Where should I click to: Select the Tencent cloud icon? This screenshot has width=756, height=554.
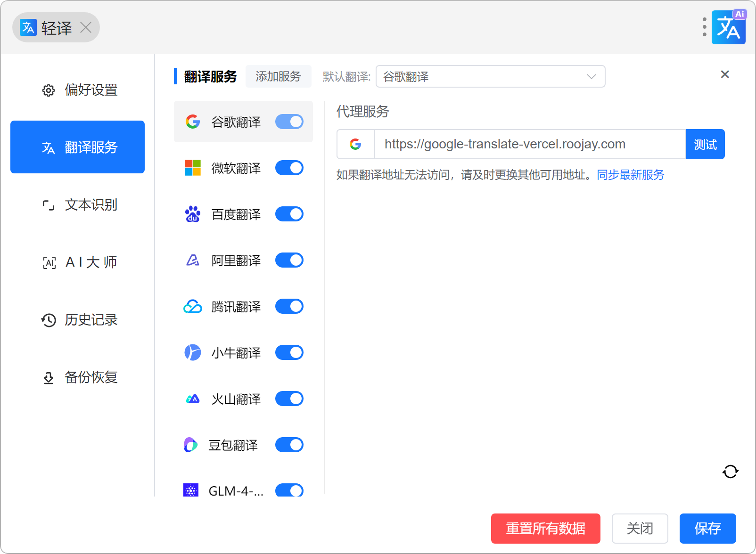pos(192,307)
